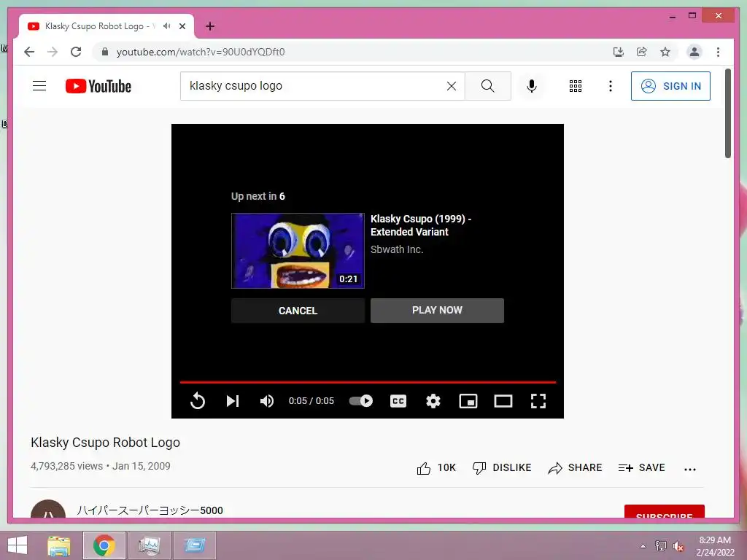Bookmark this tab with the star
This screenshot has width=747, height=560.
point(665,52)
